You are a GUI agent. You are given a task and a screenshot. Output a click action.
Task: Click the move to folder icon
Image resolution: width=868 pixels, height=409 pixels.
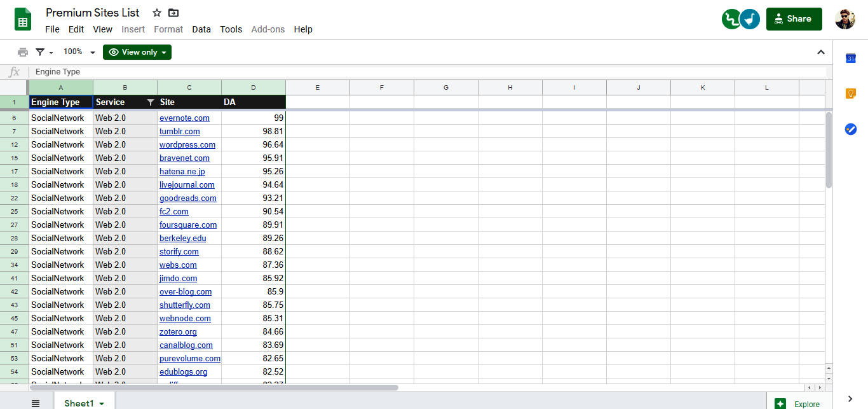(173, 13)
